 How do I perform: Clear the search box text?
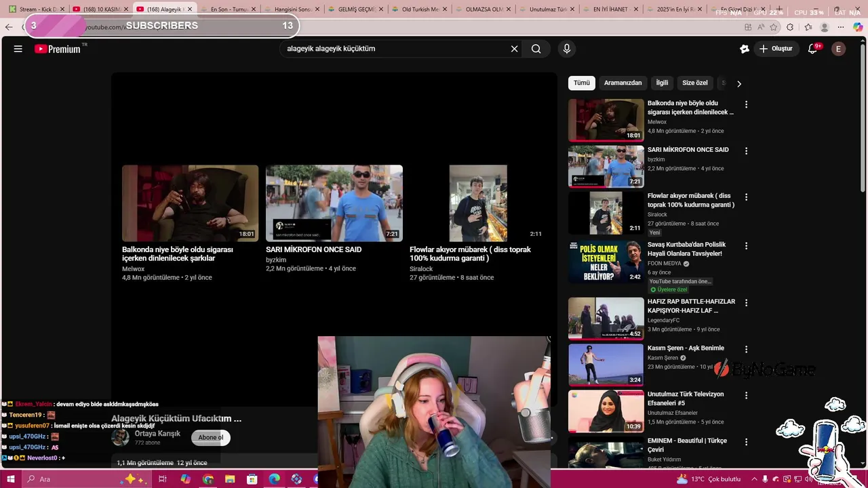[514, 49]
